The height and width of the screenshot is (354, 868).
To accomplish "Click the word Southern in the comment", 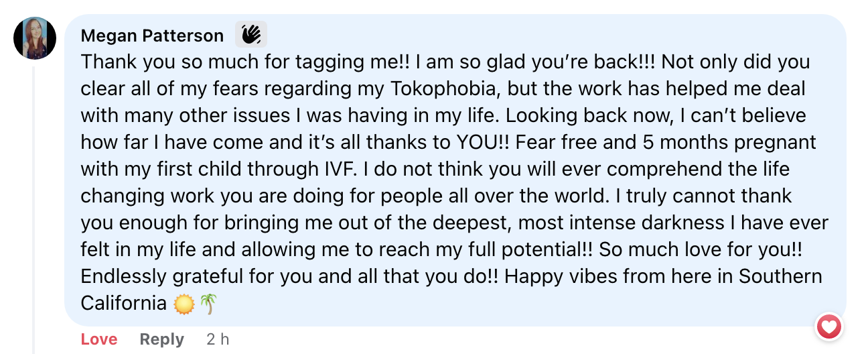I will pyautogui.click(x=780, y=276).
